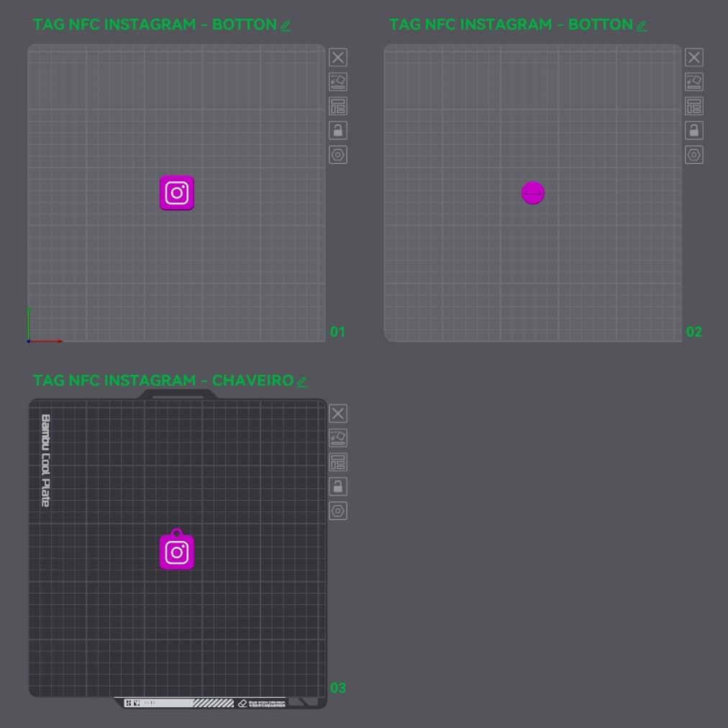Select the round magenta button on plate 02

pos(533,193)
